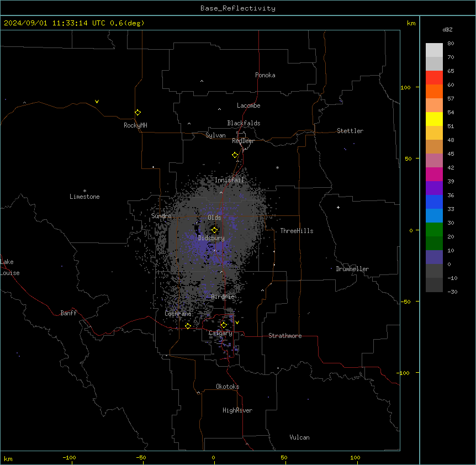Select the light blue 33-30 dBZ legend swatch
The image size is (476, 465).
click(434, 216)
